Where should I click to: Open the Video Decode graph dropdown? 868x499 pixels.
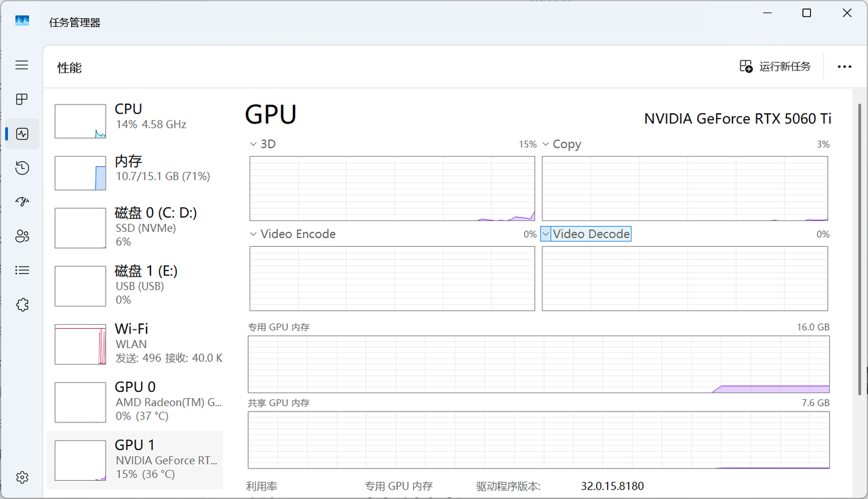pyautogui.click(x=546, y=234)
